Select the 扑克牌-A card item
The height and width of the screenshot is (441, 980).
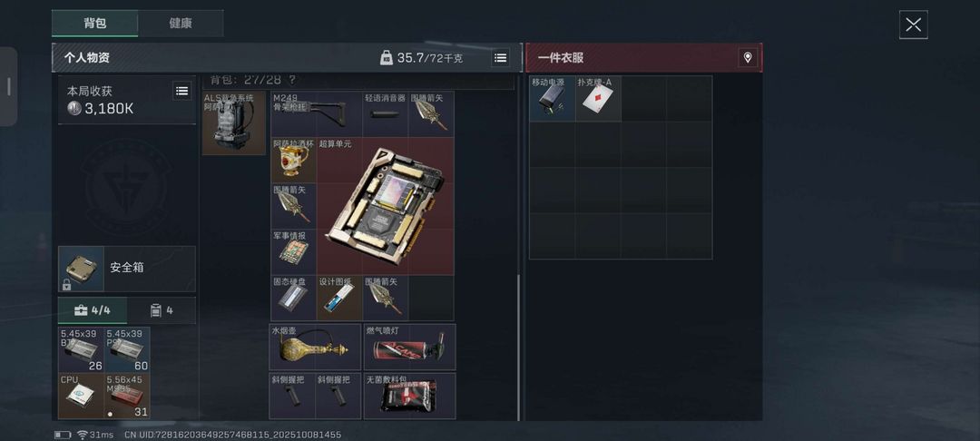tap(598, 99)
